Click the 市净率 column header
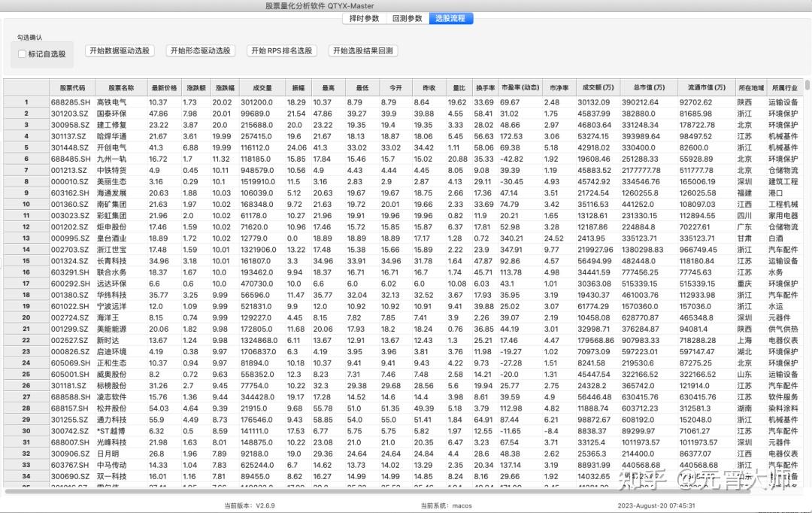 point(559,88)
